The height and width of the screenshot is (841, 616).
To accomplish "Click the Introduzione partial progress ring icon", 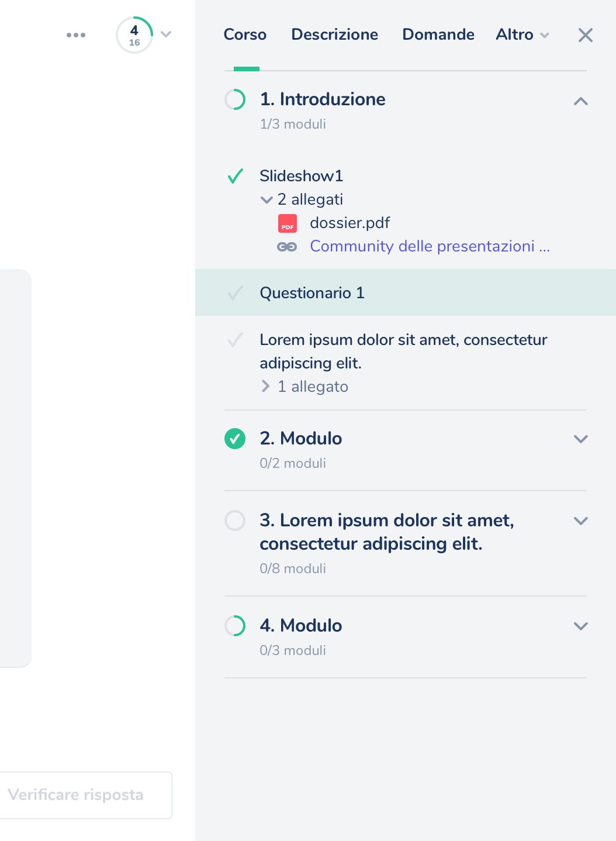I will pos(235,99).
